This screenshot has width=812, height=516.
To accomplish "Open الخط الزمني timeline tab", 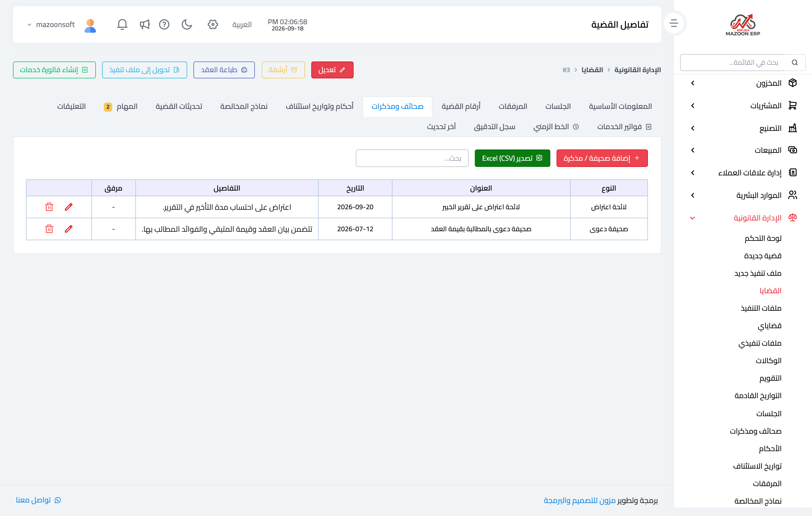I will tap(556, 127).
